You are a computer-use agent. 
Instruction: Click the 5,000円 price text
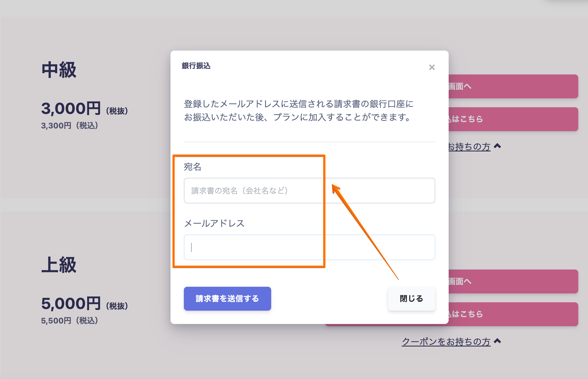coord(71,303)
